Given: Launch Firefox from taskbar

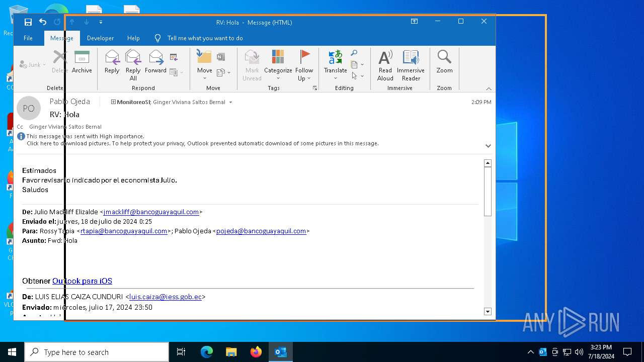Looking at the screenshot, I should click(x=256, y=352).
